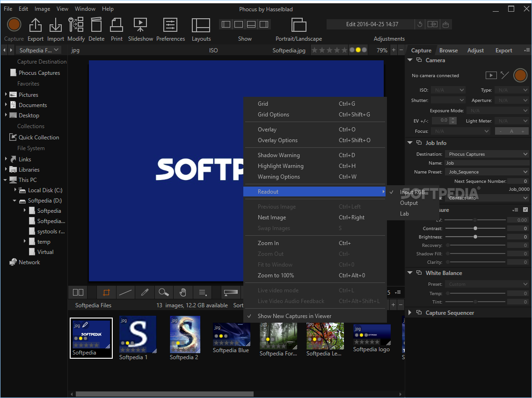Adjust the Contrast slider
The image size is (532, 398).
[x=475, y=229]
